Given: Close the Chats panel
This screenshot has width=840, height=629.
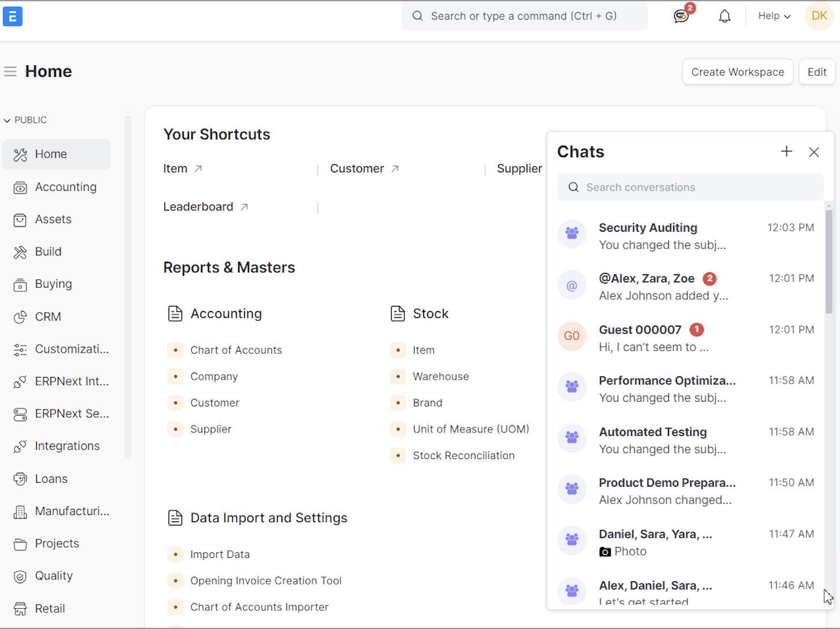Looking at the screenshot, I should pyautogui.click(x=814, y=152).
